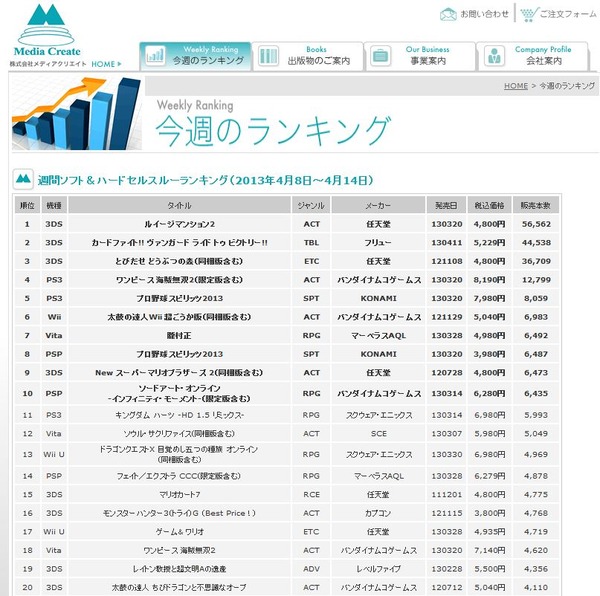
Task: Open the Our Business 事業案内 tab
Action: point(420,56)
